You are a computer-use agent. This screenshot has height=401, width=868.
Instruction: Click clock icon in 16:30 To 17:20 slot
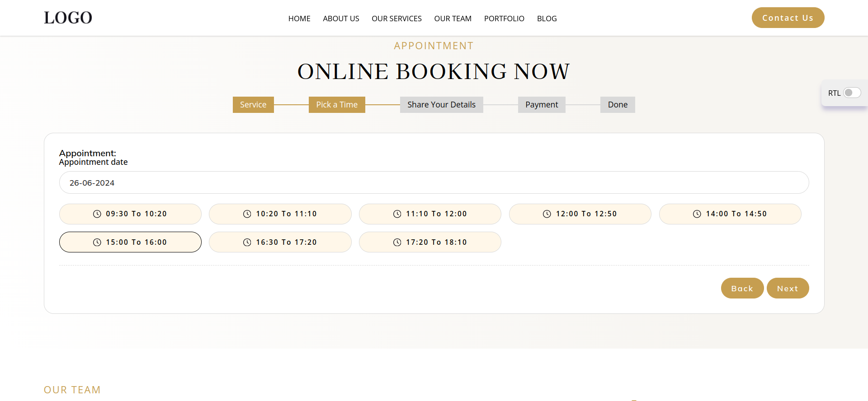pyautogui.click(x=247, y=242)
